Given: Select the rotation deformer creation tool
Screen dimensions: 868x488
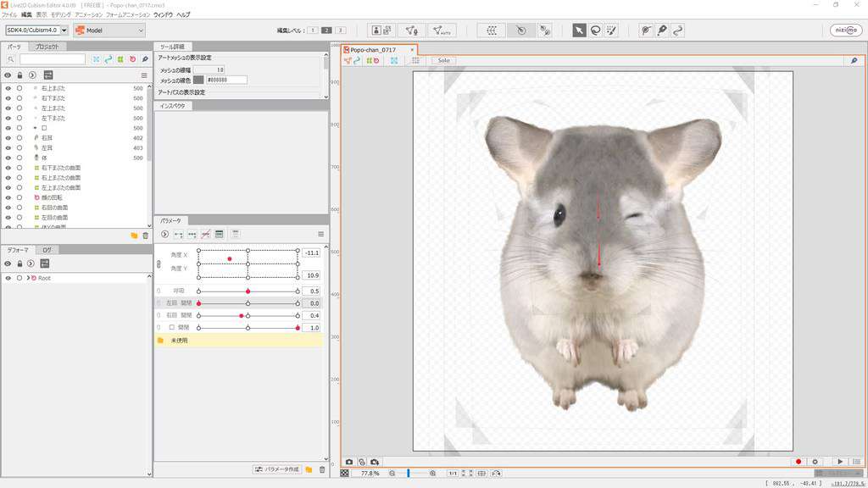Looking at the screenshot, I should pyautogui.click(x=521, y=30).
